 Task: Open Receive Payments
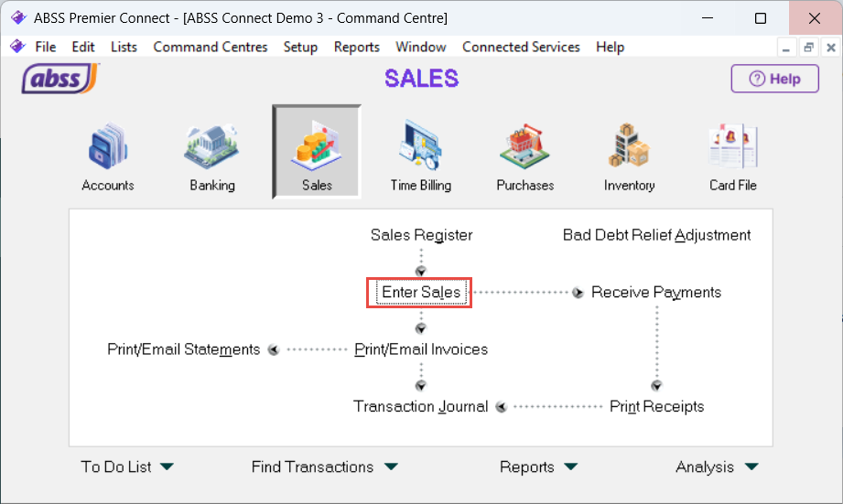655,293
